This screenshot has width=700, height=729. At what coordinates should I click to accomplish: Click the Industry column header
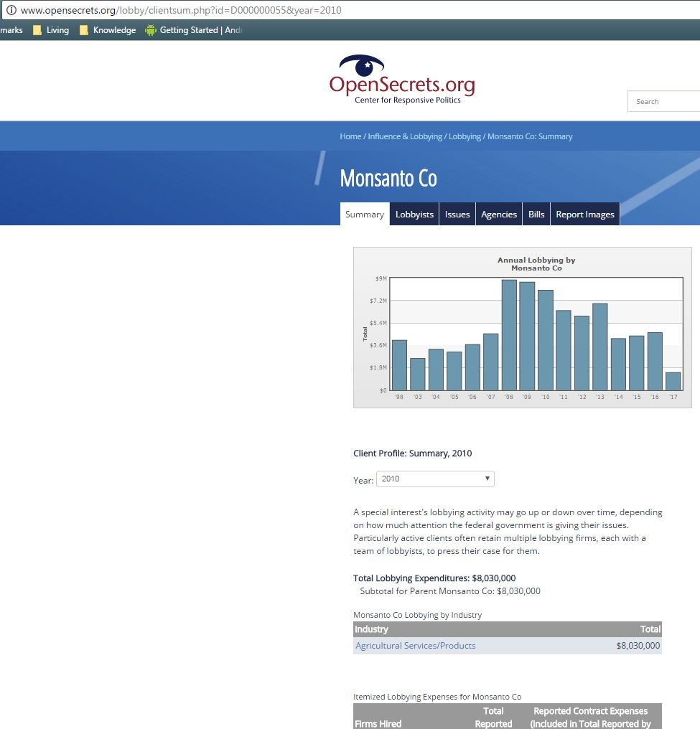point(371,629)
